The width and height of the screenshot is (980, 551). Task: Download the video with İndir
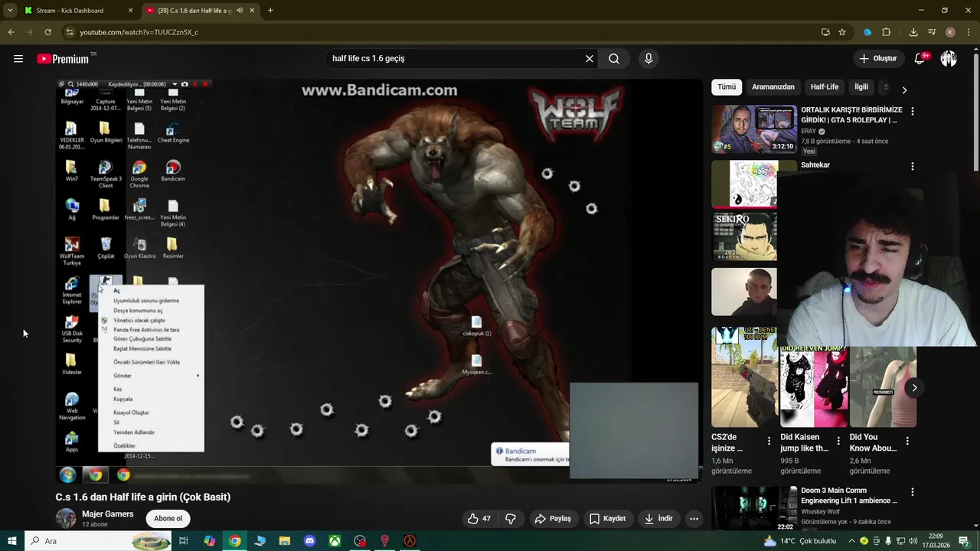point(658,519)
